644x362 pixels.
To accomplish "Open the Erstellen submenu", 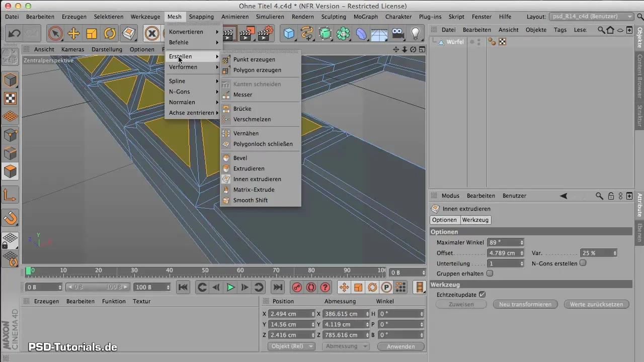I will [x=193, y=56].
